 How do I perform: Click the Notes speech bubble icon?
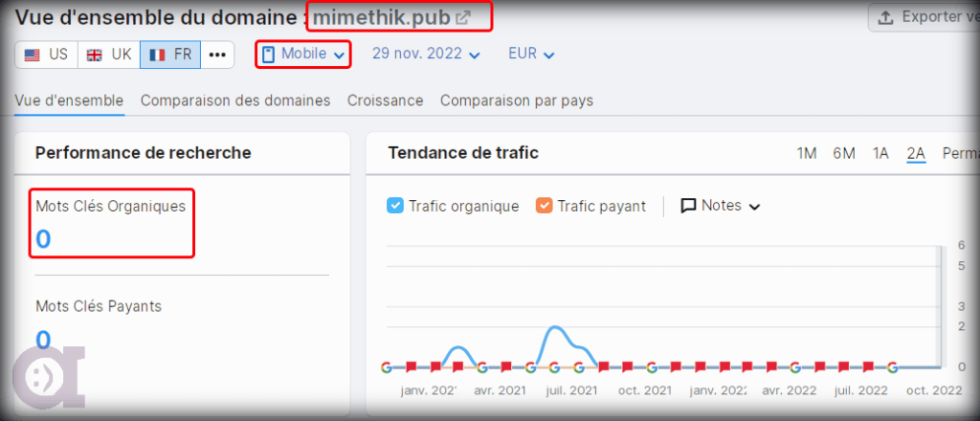688,206
